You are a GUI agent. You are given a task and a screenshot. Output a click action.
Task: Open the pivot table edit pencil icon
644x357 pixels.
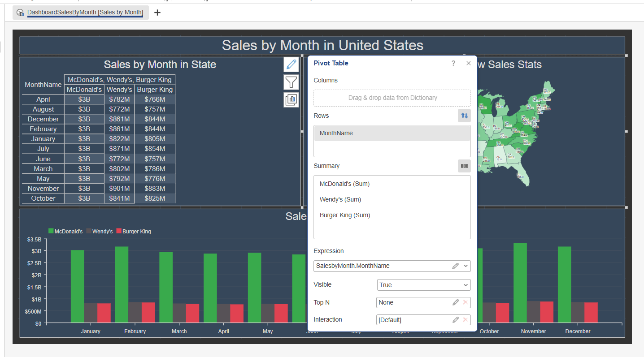(291, 65)
